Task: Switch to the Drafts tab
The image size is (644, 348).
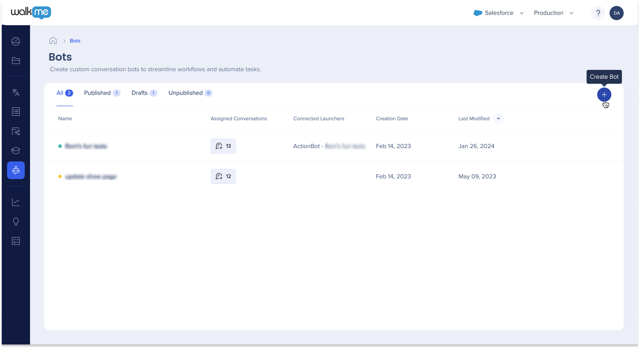Action: click(144, 93)
